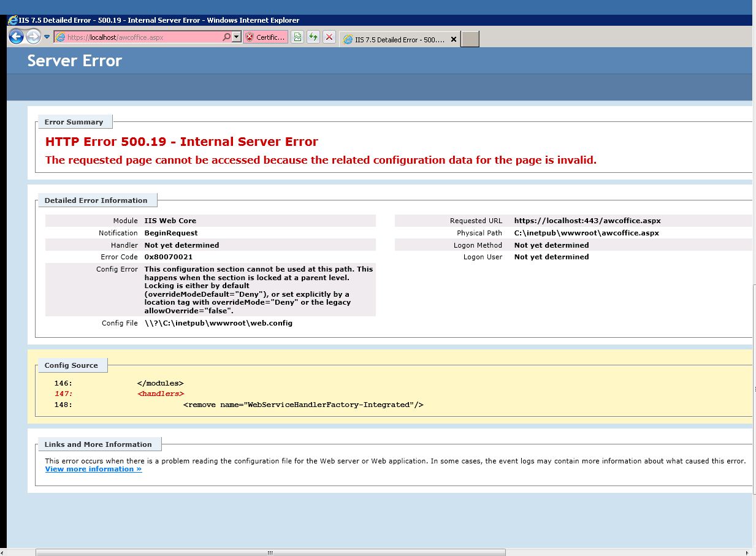Expand the address bar autocomplete dropdown

[x=237, y=37]
